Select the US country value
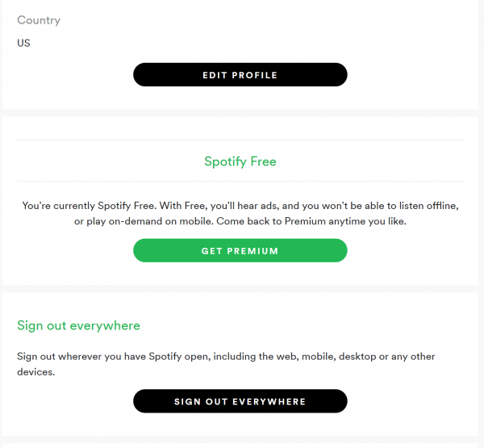 click(x=23, y=43)
